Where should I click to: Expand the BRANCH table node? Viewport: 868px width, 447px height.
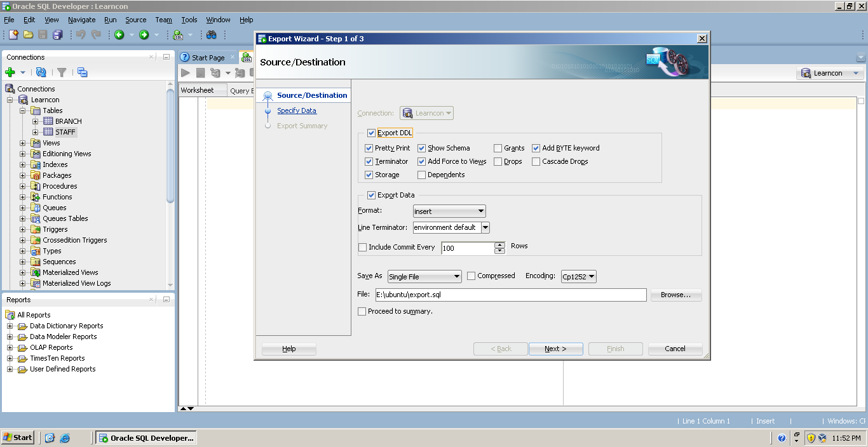[36, 121]
